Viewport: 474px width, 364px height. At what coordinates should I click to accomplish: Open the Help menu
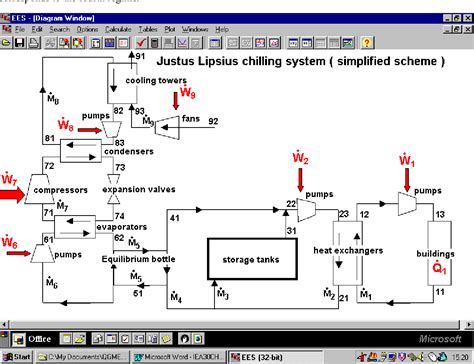tap(222, 29)
